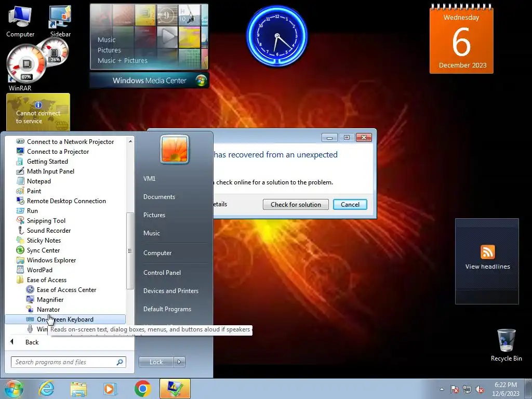Close the recovery dialog
Viewport: 532px width, 399px height.
[364, 137]
